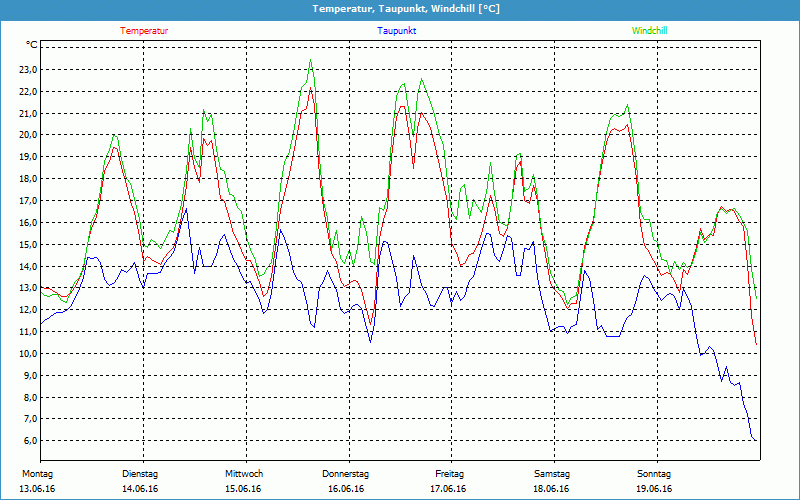Screen dimensions: 800x500
Task: Click the 10,0 y-axis value
Action: (28, 354)
